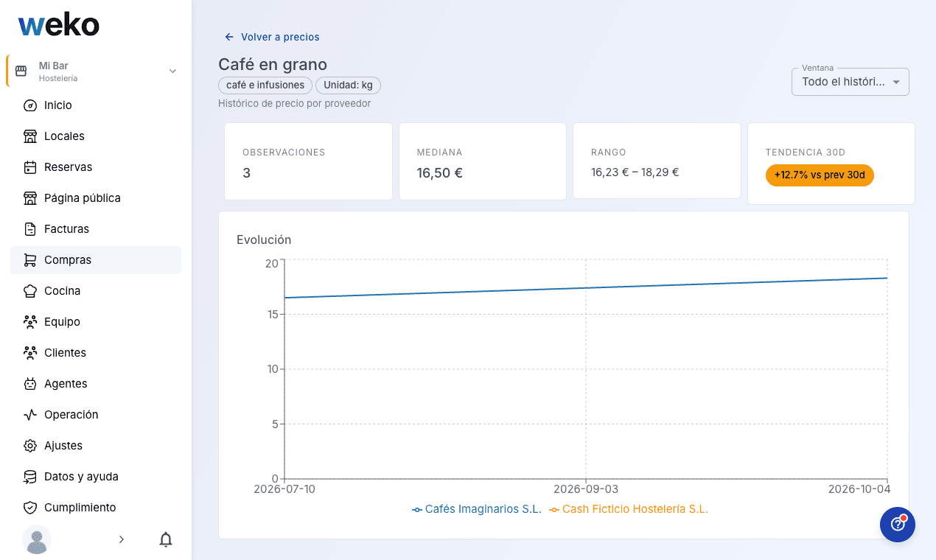Screen dimensions: 936x560
Task: Click the café e infusiones chip
Action: click(x=265, y=85)
